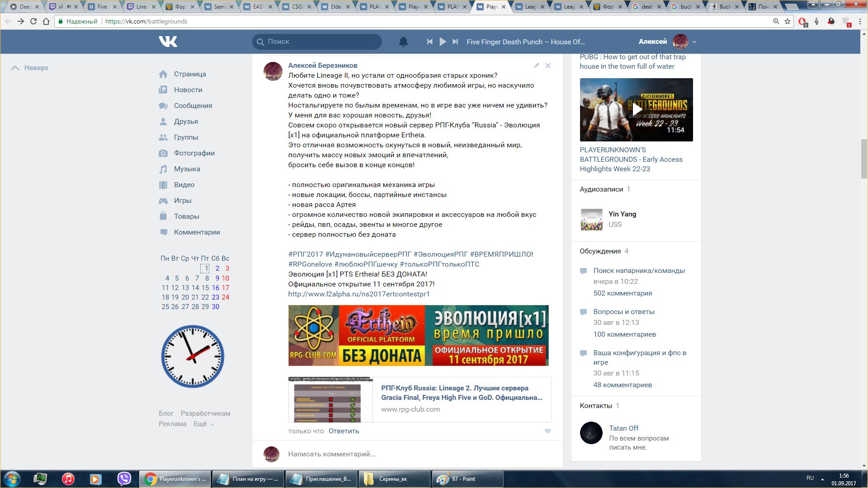Open Windows Start menu
This screenshot has width=868, height=488.
pyautogui.click(x=12, y=479)
